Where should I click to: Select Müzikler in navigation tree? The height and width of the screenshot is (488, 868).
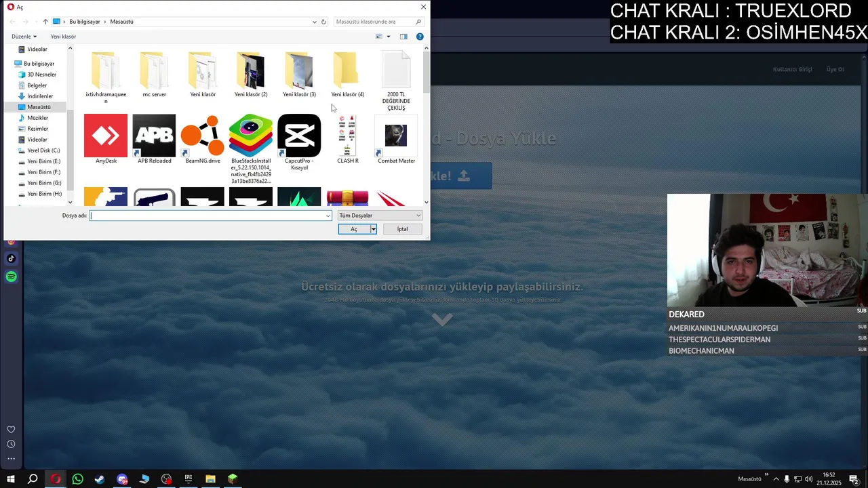(x=37, y=118)
